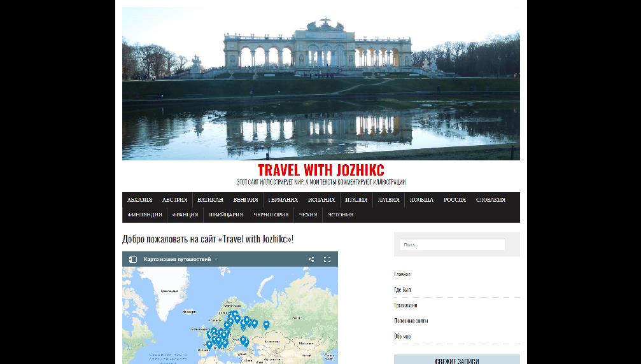Open the РОССИЯ menu item
Image resolution: width=641 pixels, height=364 pixels.
click(x=454, y=200)
